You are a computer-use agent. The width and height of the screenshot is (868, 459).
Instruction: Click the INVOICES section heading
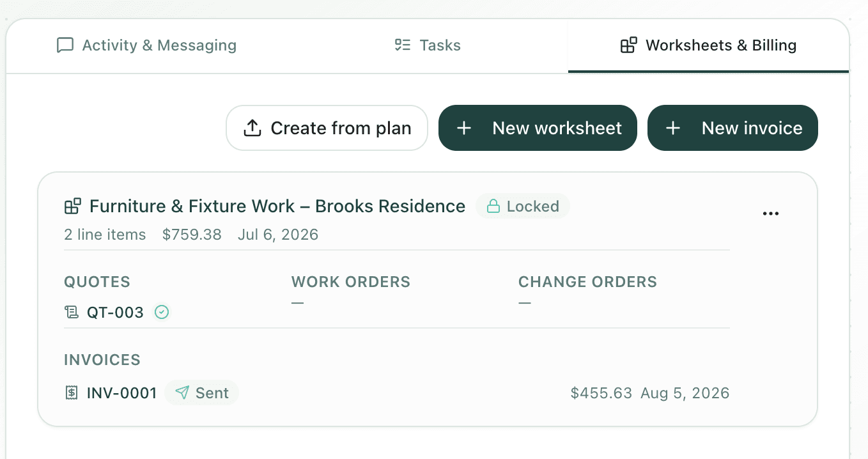click(x=102, y=360)
